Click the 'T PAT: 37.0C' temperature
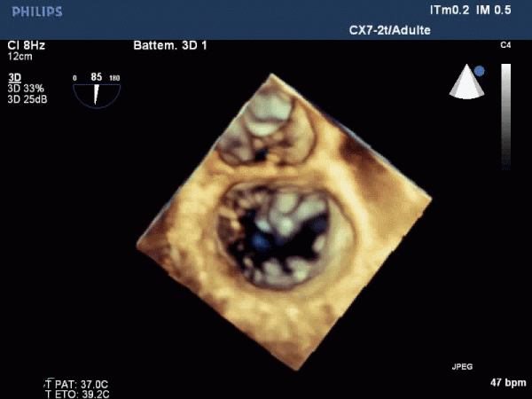Image resolution: width=532 pixels, height=399 pixels. click(x=76, y=385)
